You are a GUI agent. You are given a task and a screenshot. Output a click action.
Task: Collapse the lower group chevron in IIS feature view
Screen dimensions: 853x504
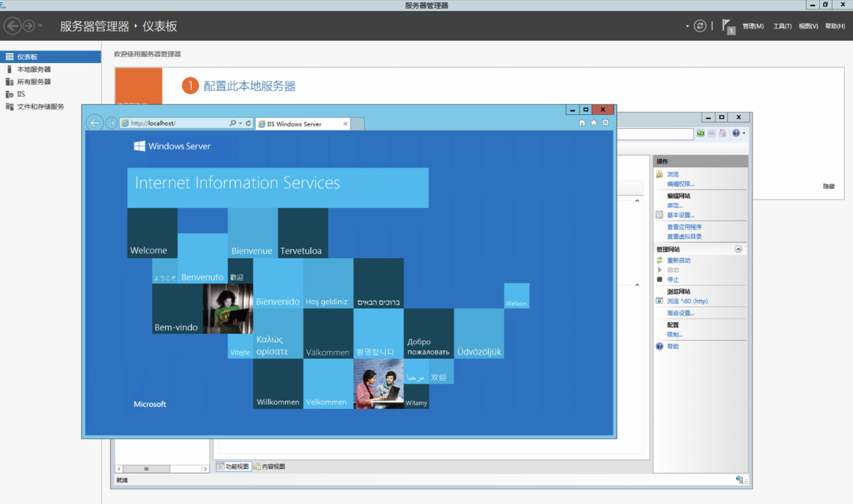click(x=637, y=285)
